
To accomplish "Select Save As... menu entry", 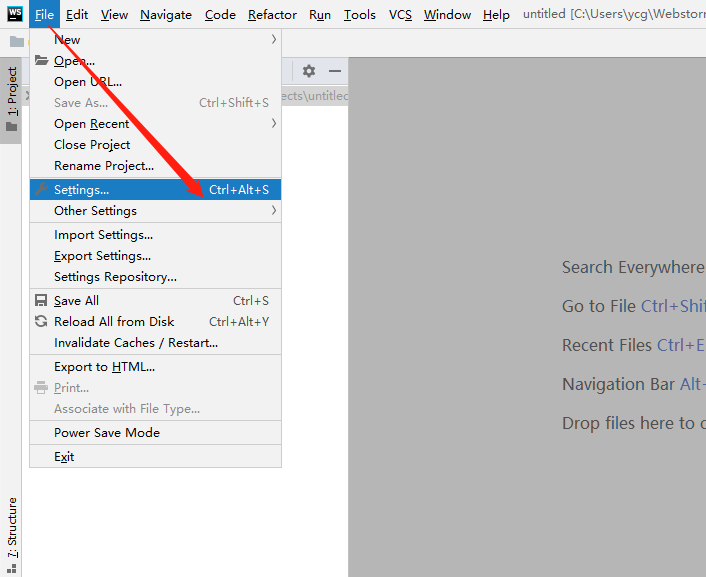I will coord(155,102).
